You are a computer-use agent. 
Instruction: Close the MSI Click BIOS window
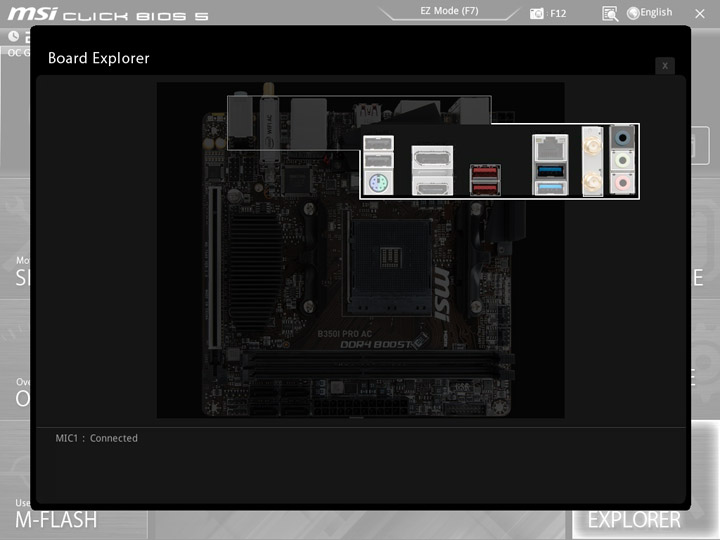pyautogui.click(x=699, y=14)
